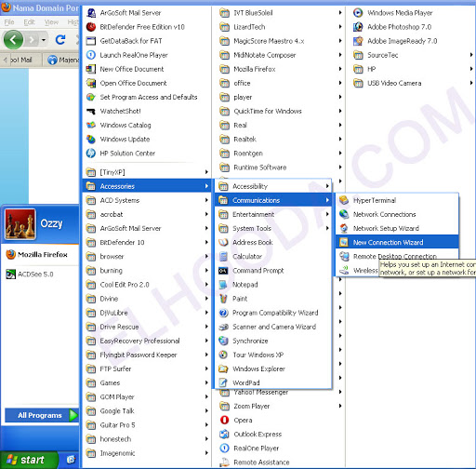Click the Address Book icon
Image resolution: width=476 pixels, height=469 pixels.
pyautogui.click(x=223, y=242)
